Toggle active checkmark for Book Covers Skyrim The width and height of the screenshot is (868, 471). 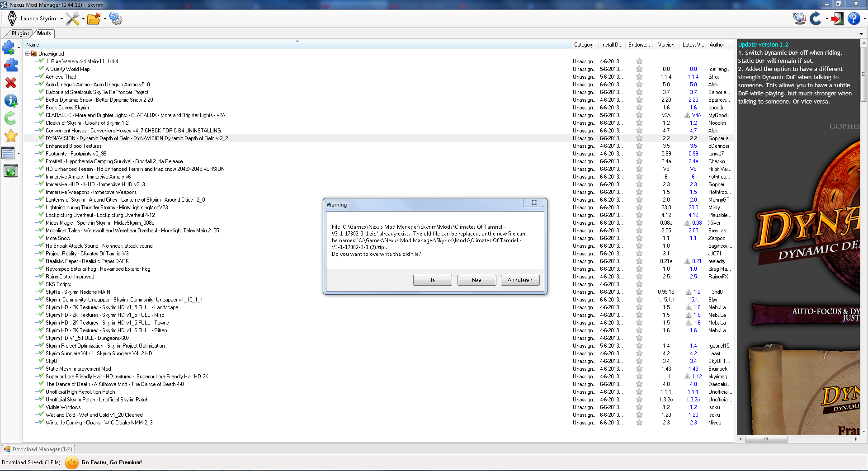[x=42, y=107]
